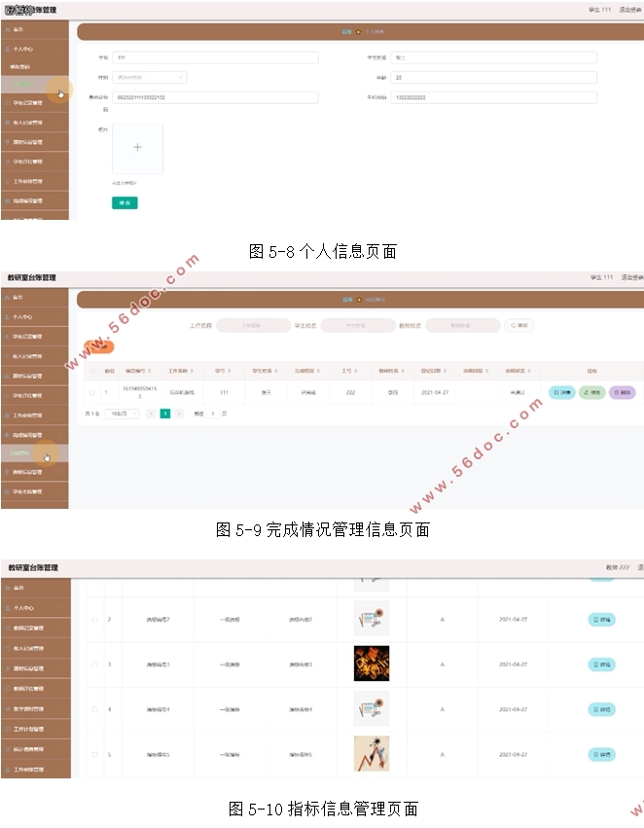The width and height of the screenshot is (644, 828).
Task: Click 详情 button for row 4 in figure 5-10
Action: click(x=602, y=709)
